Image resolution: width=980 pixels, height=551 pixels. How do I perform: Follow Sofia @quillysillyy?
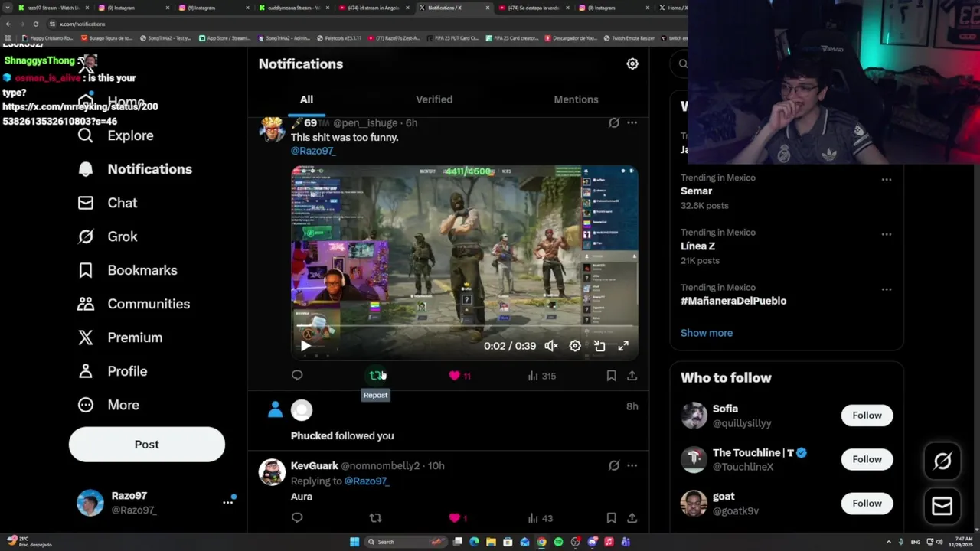pyautogui.click(x=867, y=416)
